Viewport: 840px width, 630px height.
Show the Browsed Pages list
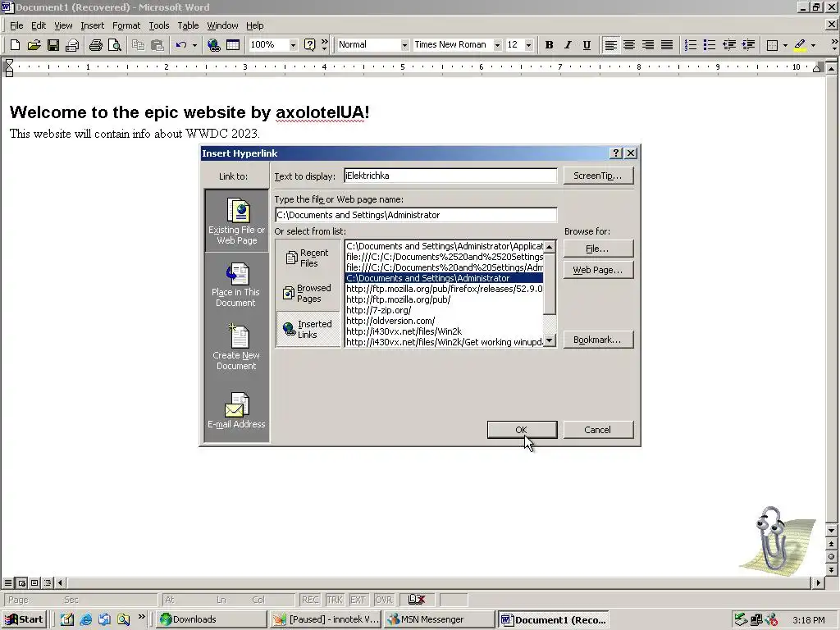pos(308,293)
